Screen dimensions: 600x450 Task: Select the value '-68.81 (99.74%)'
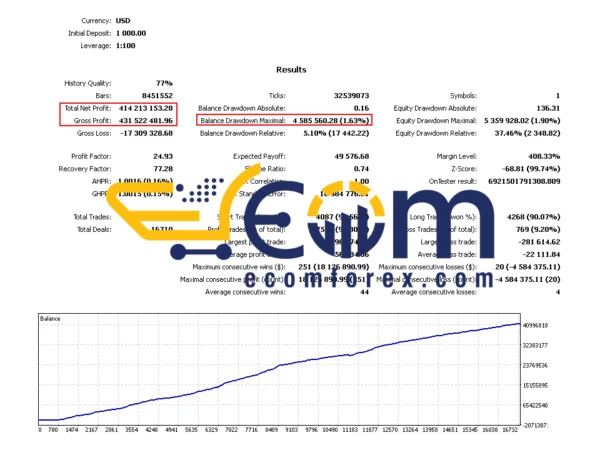pos(531,169)
